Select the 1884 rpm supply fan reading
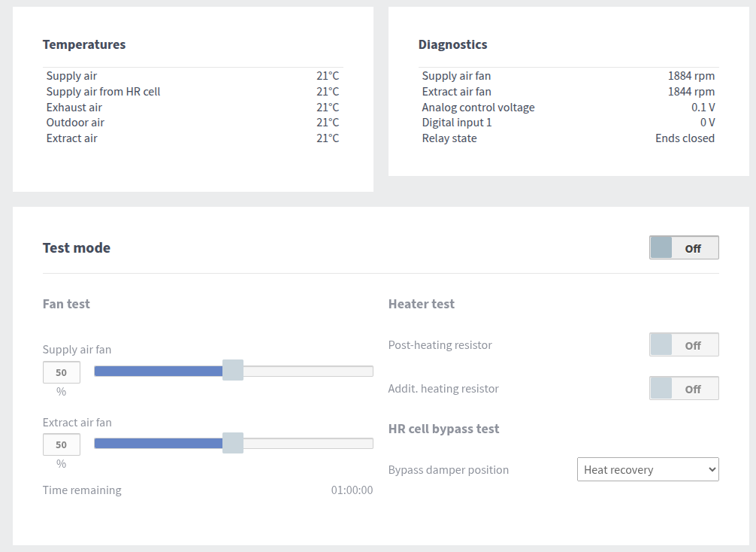Screen dimensions: 756x552 click(691, 76)
